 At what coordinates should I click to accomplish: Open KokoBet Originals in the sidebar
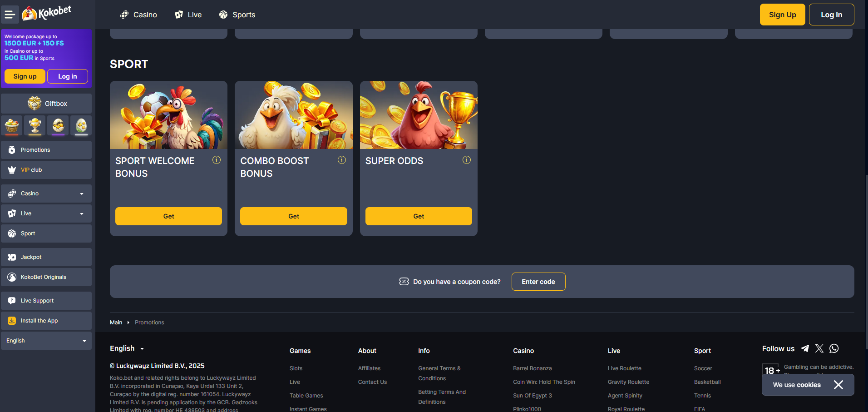pyautogui.click(x=46, y=277)
